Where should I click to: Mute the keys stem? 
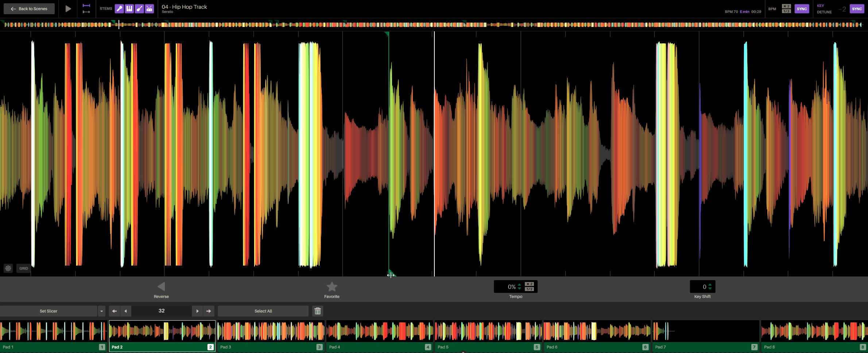coord(129,8)
